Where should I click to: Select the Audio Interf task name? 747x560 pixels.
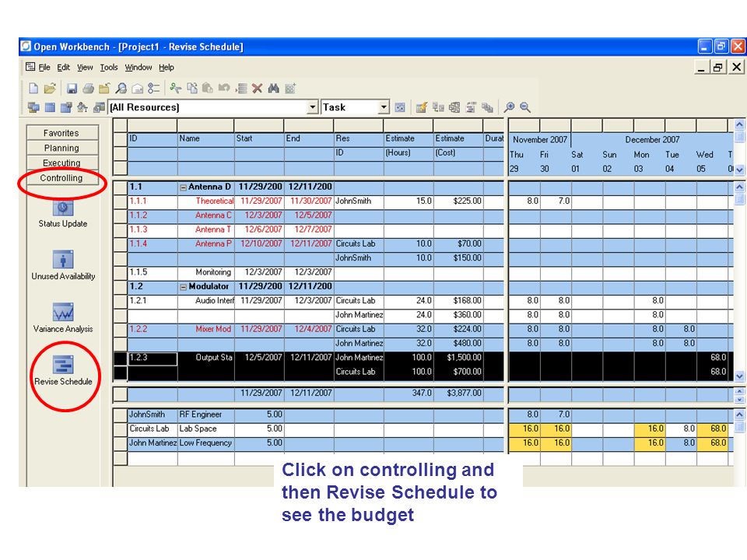coord(205,301)
